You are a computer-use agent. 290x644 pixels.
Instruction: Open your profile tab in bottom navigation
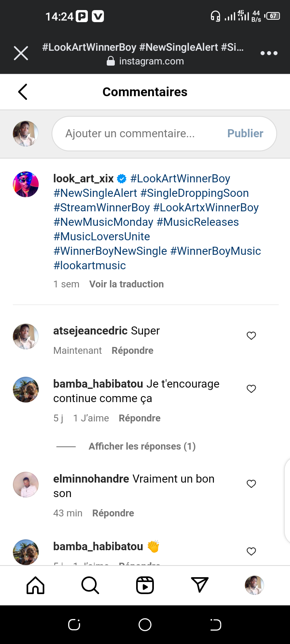point(255,585)
